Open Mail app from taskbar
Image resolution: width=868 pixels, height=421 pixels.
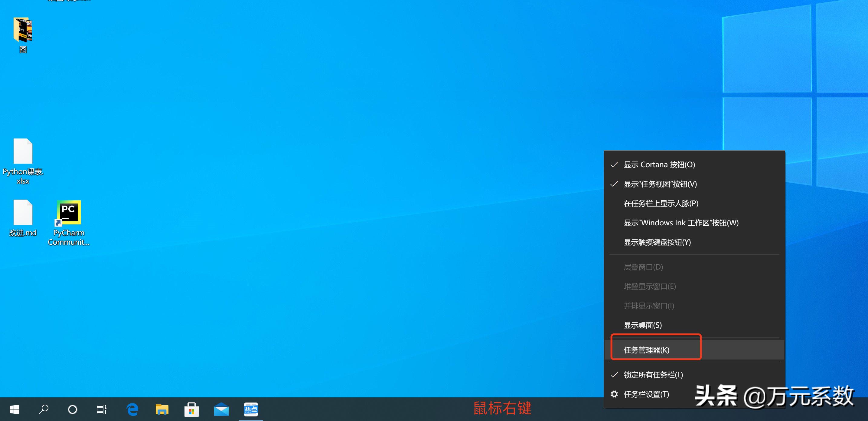(221, 409)
